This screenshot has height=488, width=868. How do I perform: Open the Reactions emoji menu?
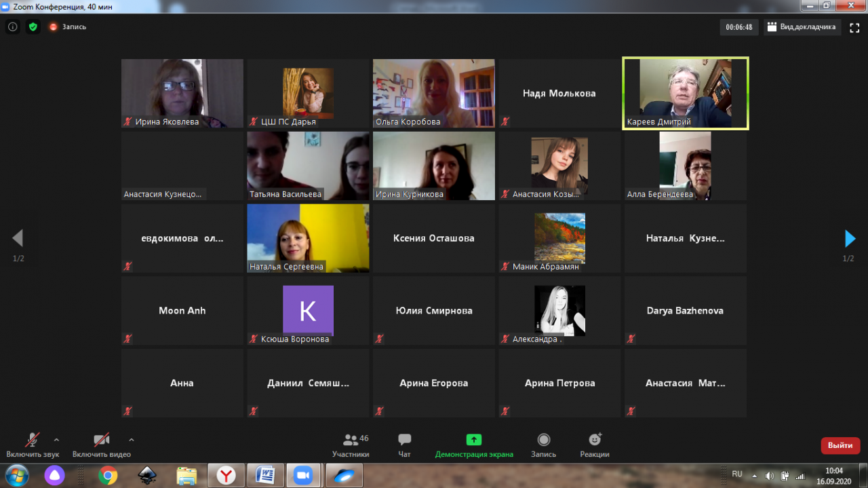[595, 440]
